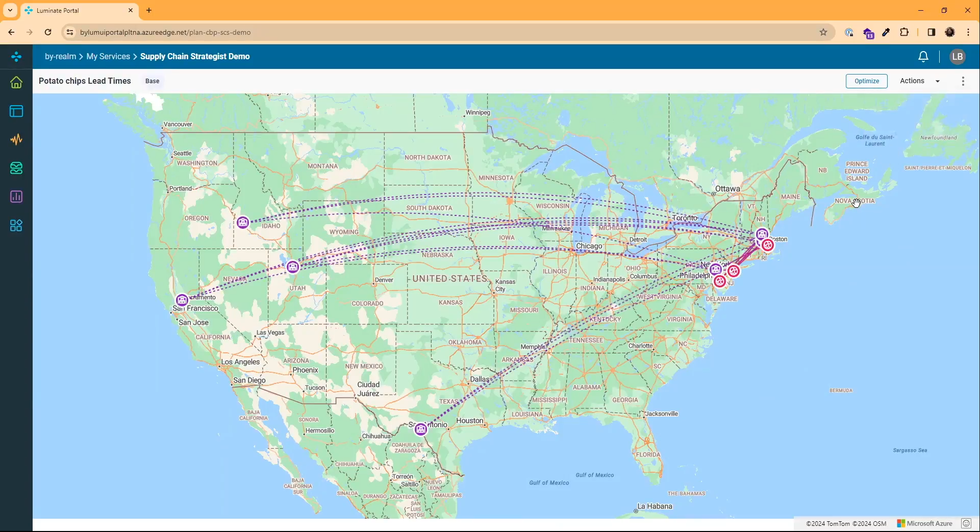Open the pulse activity sidebar icon
Screen dimensions: 980x532
(x=16, y=139)
